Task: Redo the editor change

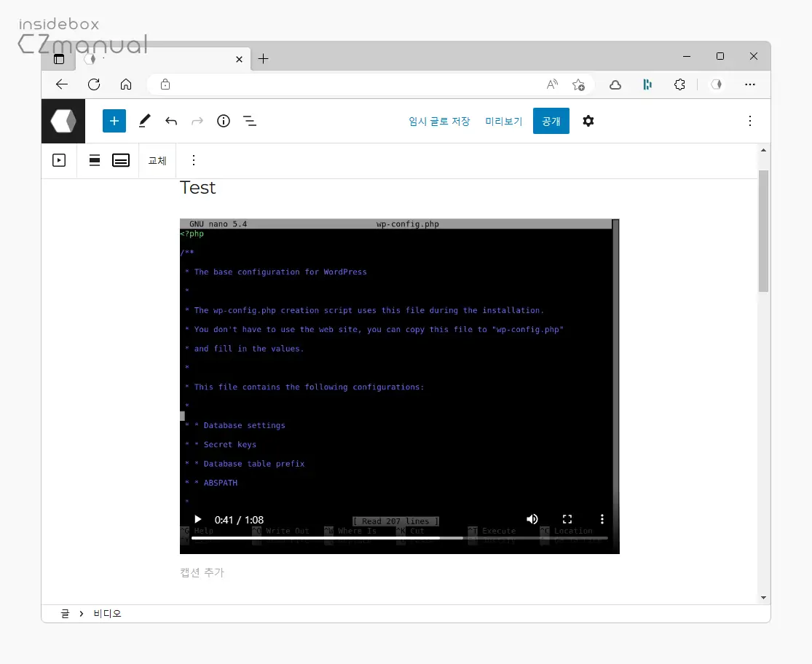Action: pyautogui.click(x=197, y=121)
